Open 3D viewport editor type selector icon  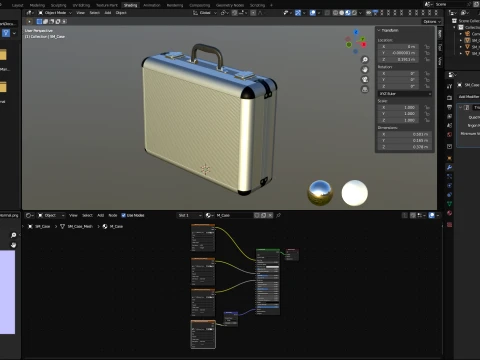click(30, 13)
